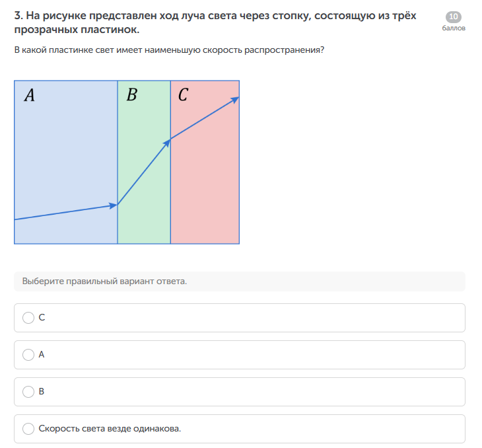
Task: Select the radio button for answer B
Action: [28, 392]
